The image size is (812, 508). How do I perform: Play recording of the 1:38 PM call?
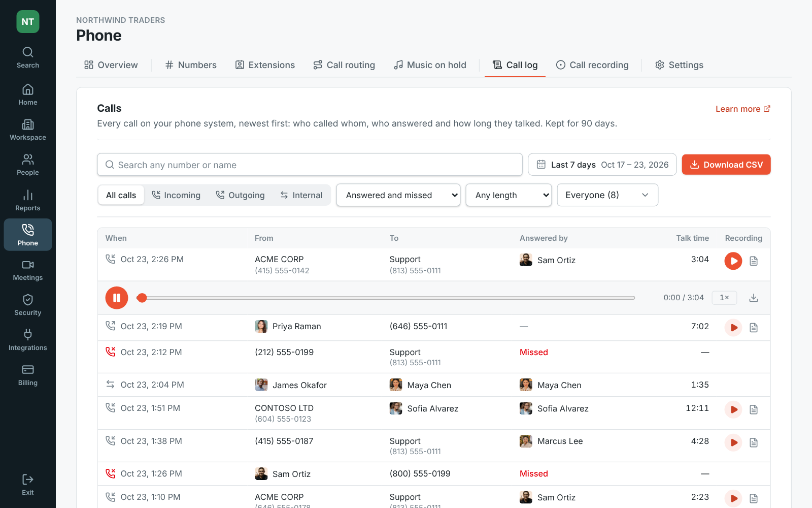tap(733, 442)
